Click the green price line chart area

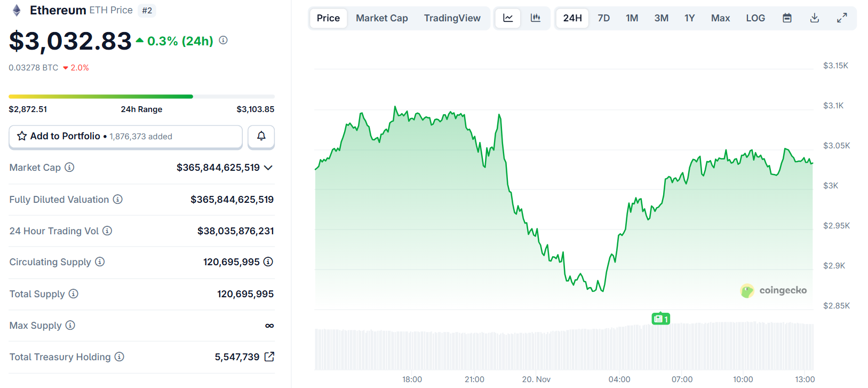pyautogui.click(x=564, y=208)
